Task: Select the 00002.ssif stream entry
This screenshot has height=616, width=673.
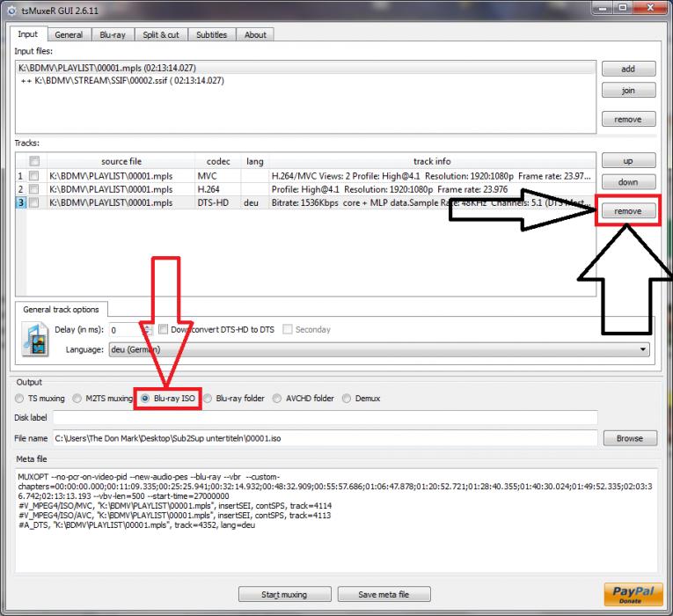Action: click(x=305, y=81)
